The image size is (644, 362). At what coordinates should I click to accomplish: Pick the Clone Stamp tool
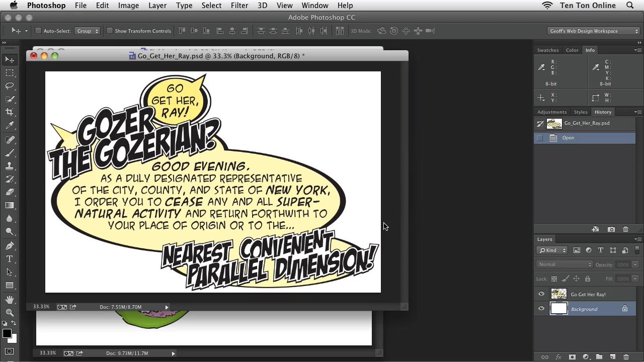[x=10, y=166]
